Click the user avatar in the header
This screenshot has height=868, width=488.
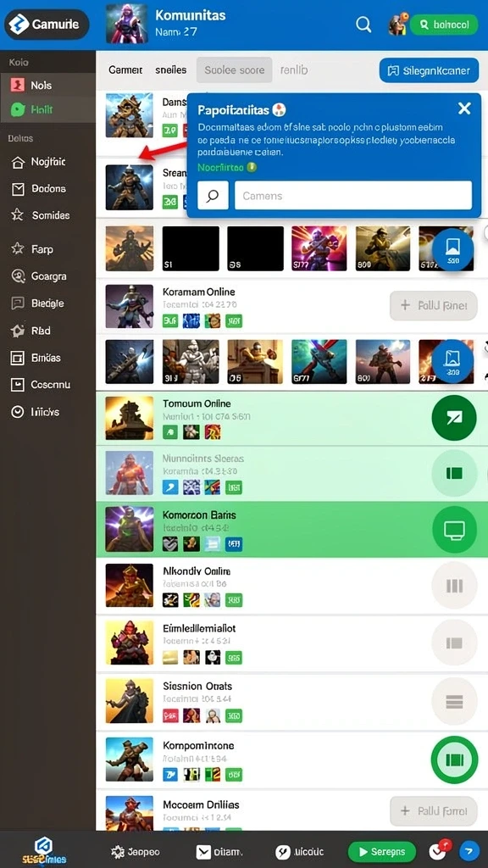click(398, 24)
